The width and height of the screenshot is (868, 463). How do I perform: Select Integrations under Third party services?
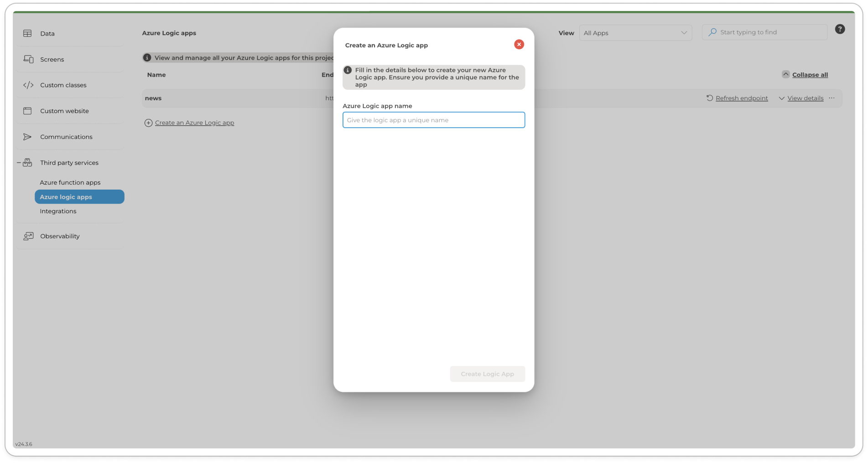pyautogui.click(x=58, y=211)
